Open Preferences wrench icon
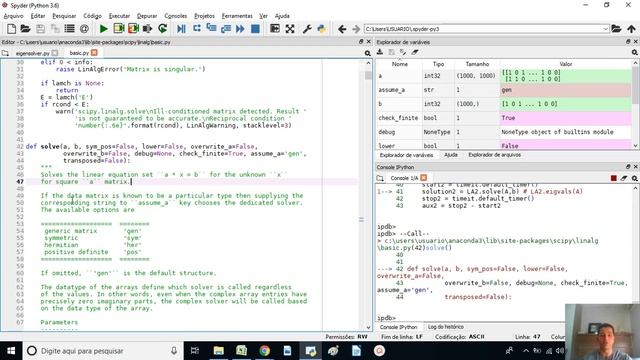This screenshot has height=360, width=640. (x=307, y=29)
